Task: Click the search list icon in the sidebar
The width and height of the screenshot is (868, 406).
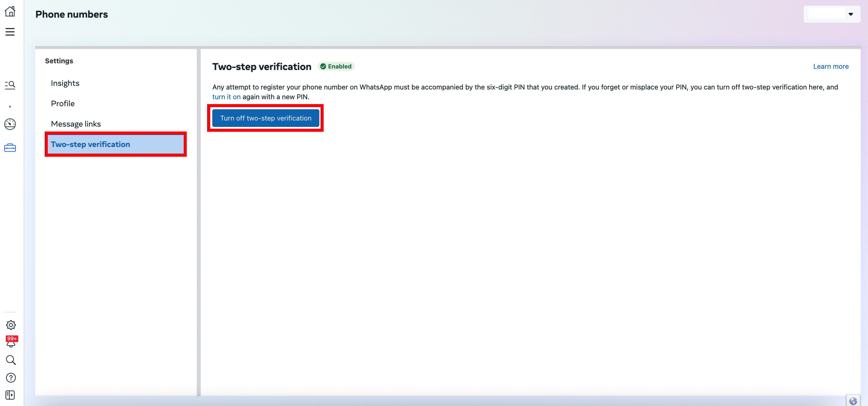Action: [x=10, y=85]
